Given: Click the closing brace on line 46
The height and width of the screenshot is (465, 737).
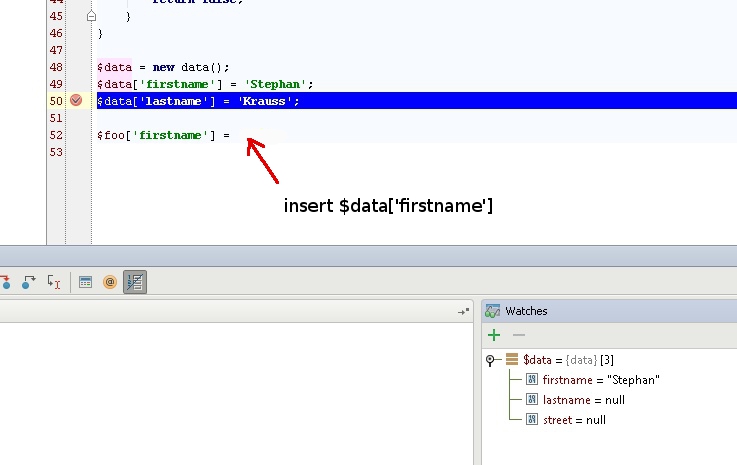Looking at the screenshot, I should (x=100, y=33).
